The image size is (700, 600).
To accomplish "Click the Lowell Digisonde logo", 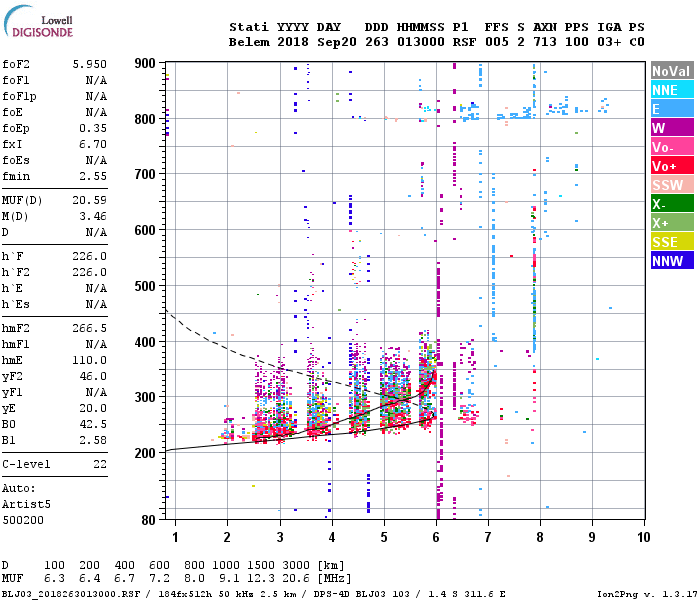I will coord(38,21).
